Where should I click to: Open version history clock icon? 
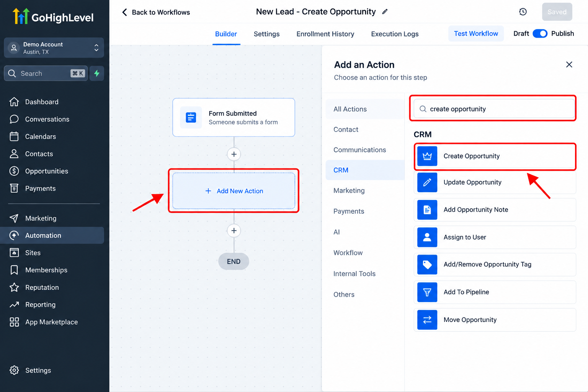[x=523, y=12]
